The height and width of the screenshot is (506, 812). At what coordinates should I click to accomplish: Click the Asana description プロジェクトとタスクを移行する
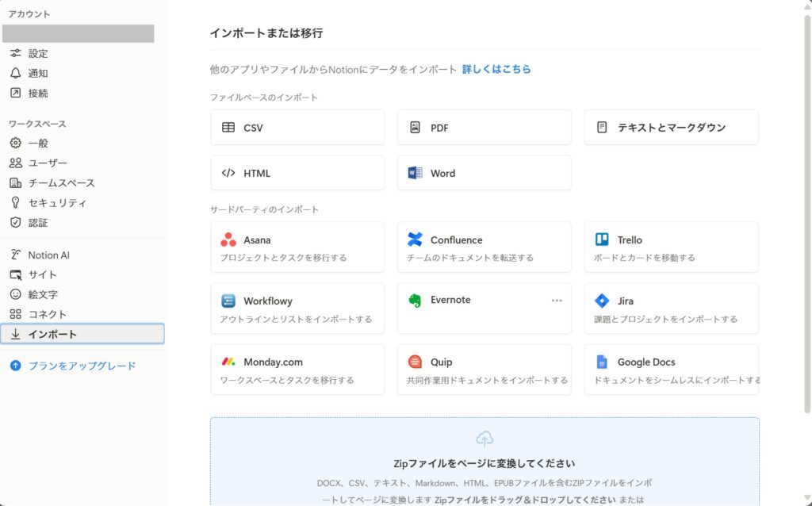(x=283, y=258)
